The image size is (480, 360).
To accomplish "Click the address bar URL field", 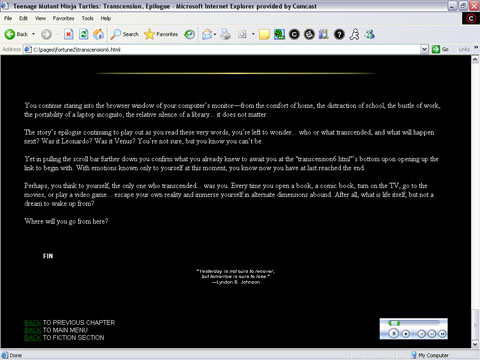I will coord(226,49).
